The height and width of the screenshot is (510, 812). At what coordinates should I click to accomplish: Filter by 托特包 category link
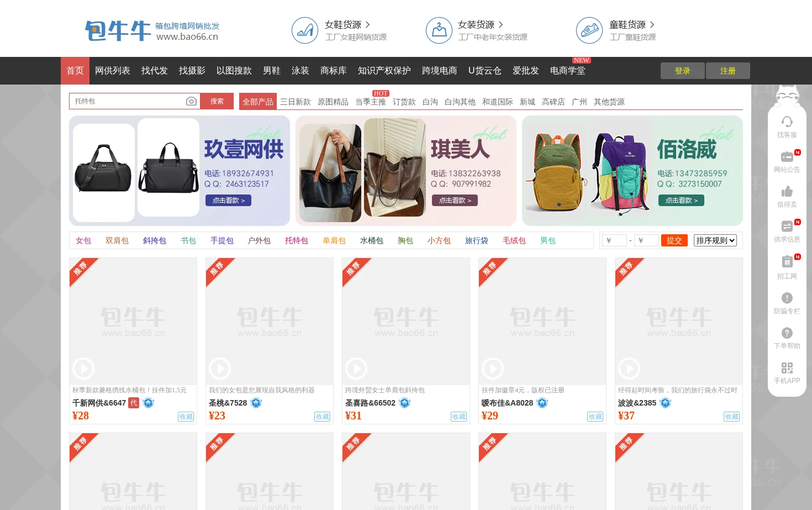(297, 240)
